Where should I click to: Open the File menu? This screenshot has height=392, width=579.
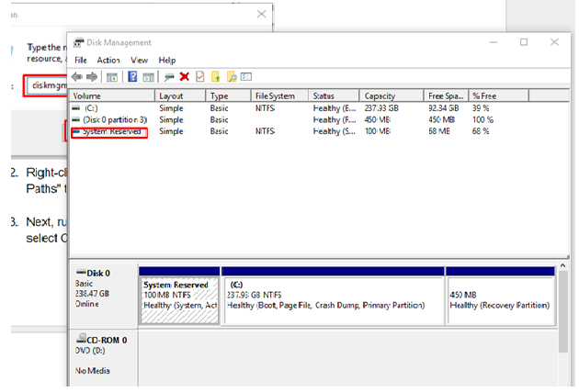click(81, 60)
